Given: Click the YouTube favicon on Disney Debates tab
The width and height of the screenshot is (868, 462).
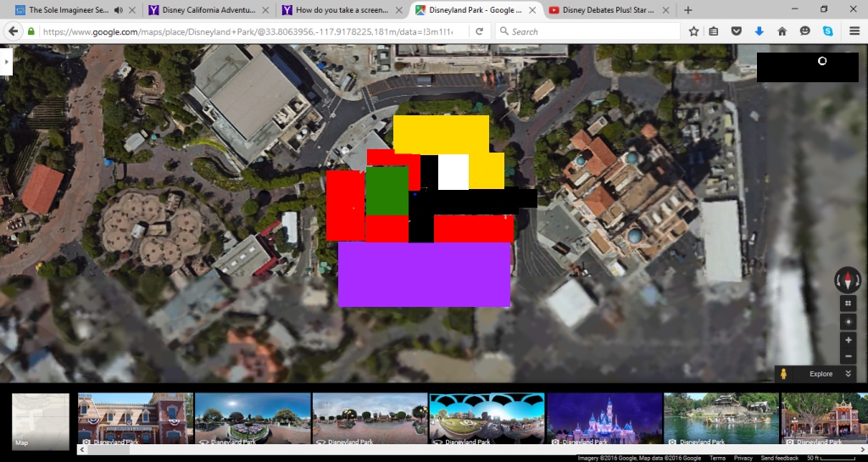Looking at the screenshot, I should 554,10.
